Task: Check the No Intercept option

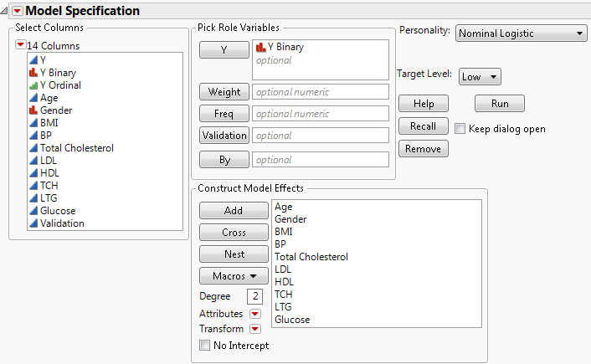Action: coord(205,345)
